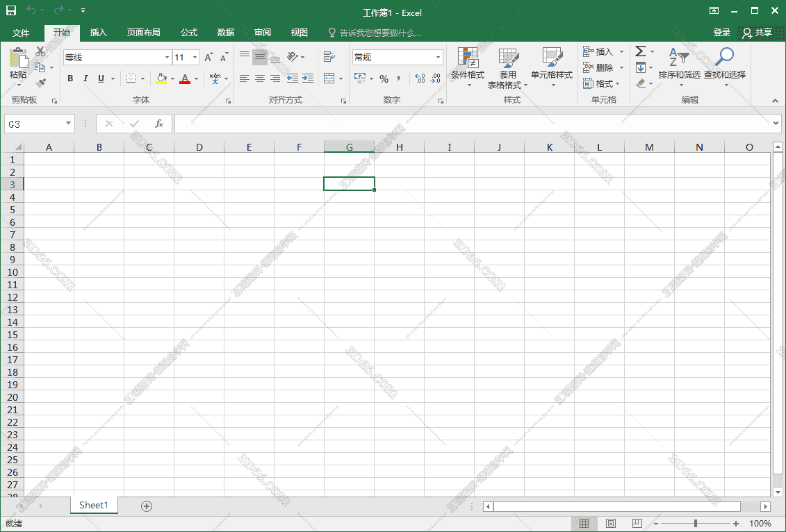The width and height of the screenshot is (786, 532).
Task: Open the 文件 menu
Action: point(22,32)
